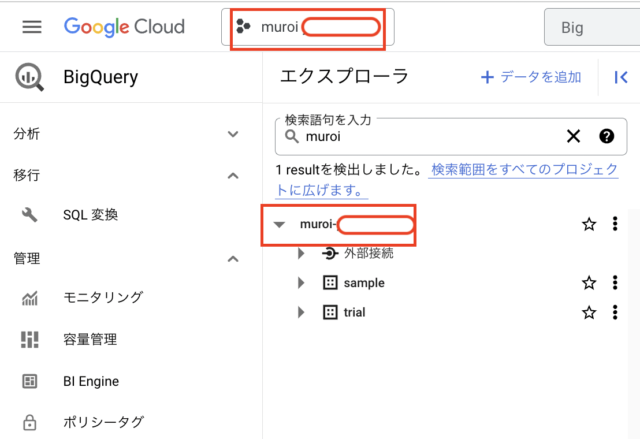Open the hamburger navigation menu
Viewport: 640px width, 439px height.
pos(32,27)
